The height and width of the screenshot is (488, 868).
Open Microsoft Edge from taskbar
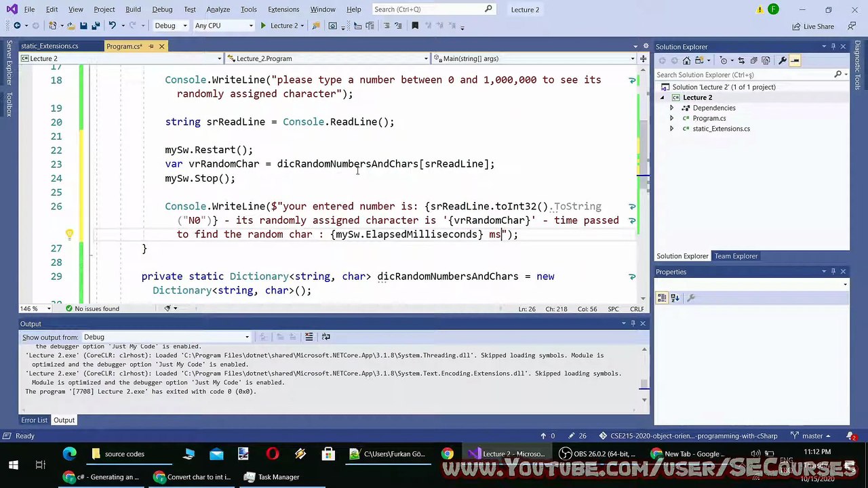(x=70, y=454)
